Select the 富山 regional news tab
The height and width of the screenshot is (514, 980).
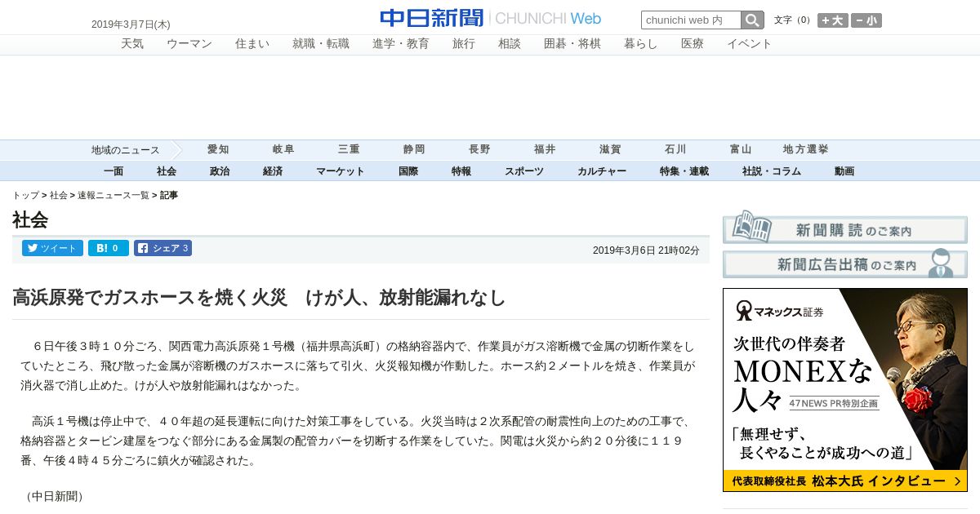(741, 149)
